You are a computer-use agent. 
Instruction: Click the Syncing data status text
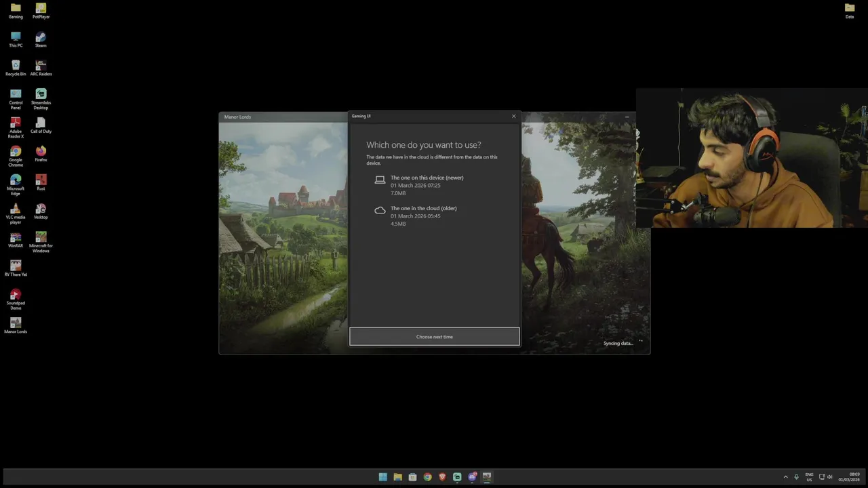(x=618, y=344)
